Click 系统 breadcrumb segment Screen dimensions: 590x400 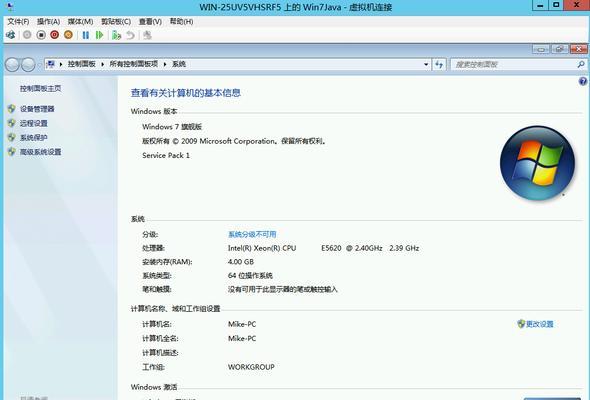coord(179,64)
